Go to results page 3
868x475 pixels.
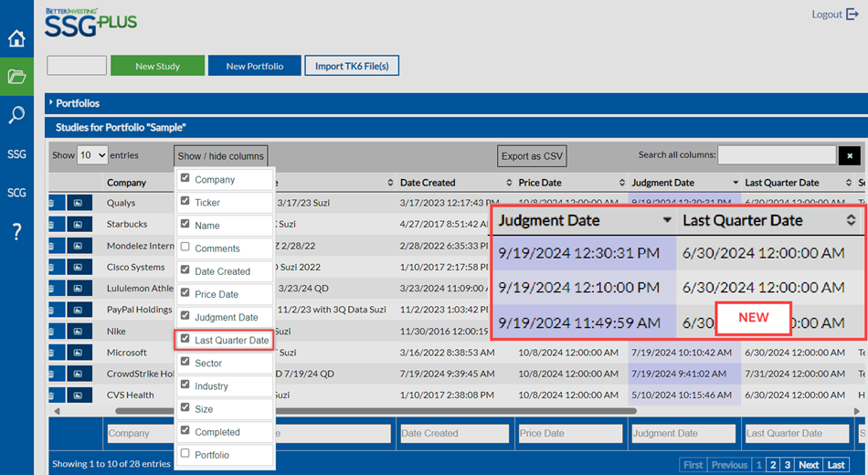[x=788, y=465]
